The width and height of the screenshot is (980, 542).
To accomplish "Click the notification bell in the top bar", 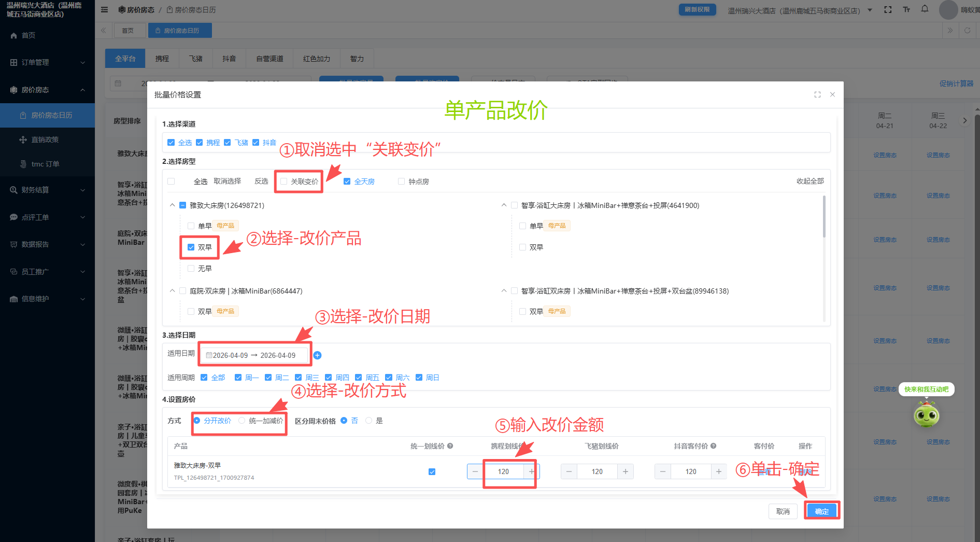I will 925,9.
